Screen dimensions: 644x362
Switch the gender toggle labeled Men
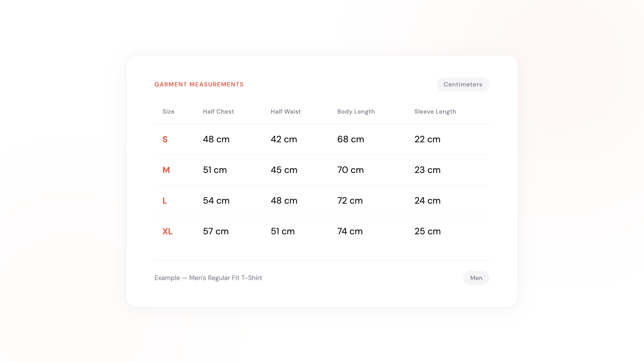476,278
